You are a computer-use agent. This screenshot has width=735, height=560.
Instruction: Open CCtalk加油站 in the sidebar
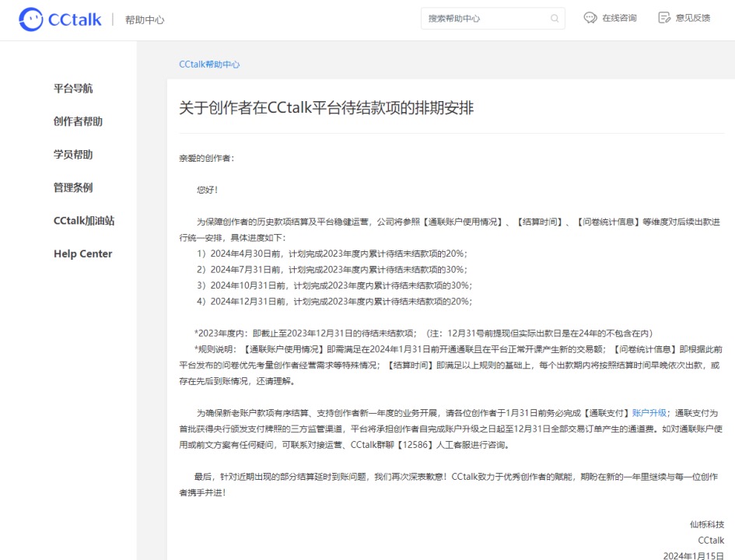click(84, 221)
